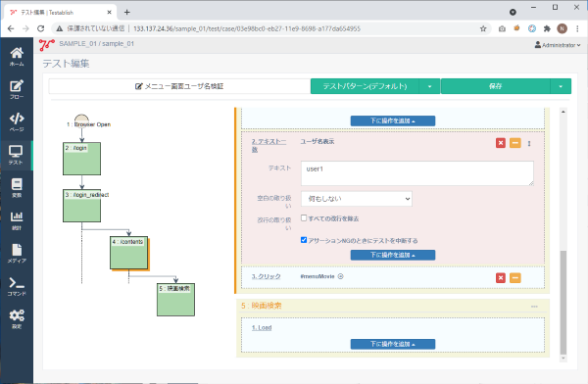Click 下に操作を追加 in the pink テキスト一致 step

(393, 255)
